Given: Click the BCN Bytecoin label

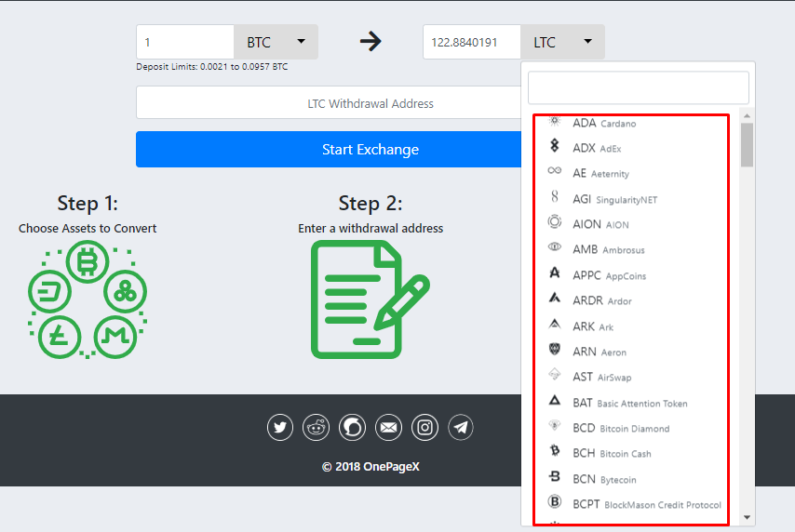Looking at the screenshot, I should (x=604, y=479).
